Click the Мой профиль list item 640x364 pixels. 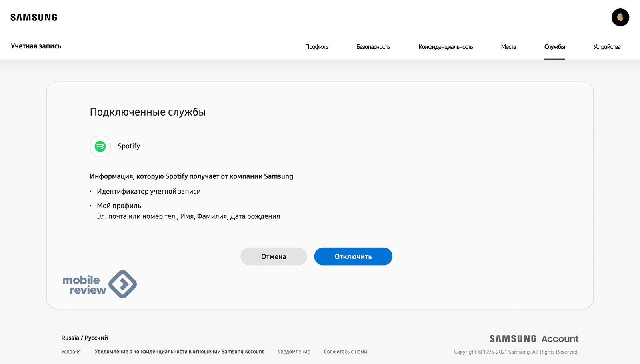click(x=119, y=206)
